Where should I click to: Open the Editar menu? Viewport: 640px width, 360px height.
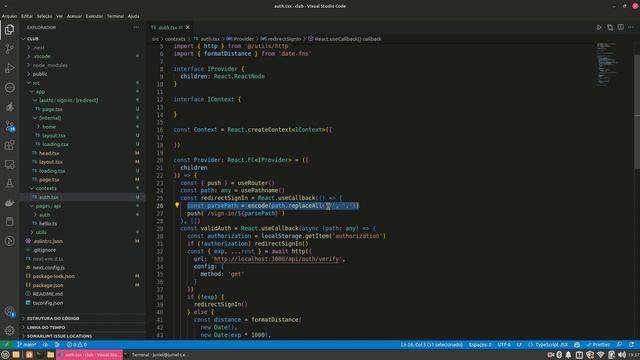pyautogui.click(x=27, y=16)
